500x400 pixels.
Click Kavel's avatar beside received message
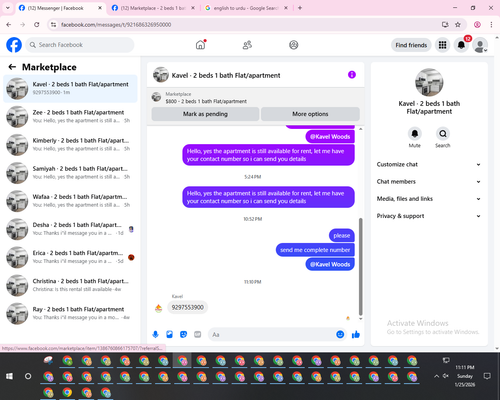click(159, 308)
